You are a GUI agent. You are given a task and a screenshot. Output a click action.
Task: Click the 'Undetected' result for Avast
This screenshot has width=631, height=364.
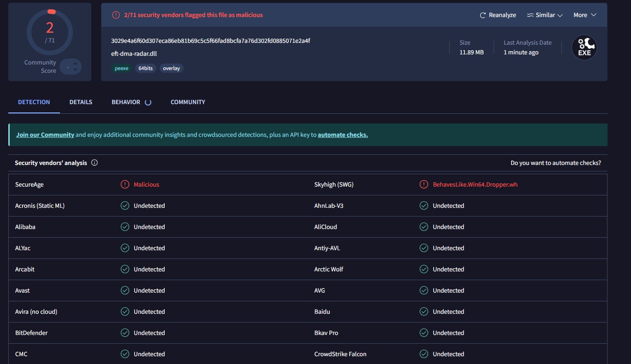(149, 290)
